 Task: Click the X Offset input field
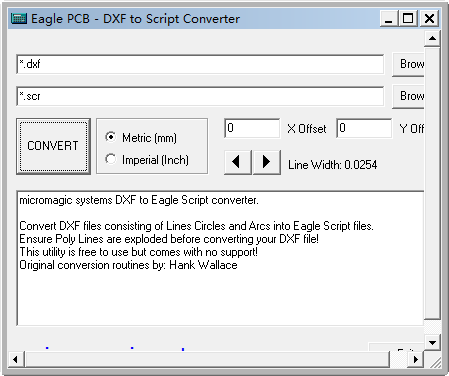[252, 128]
